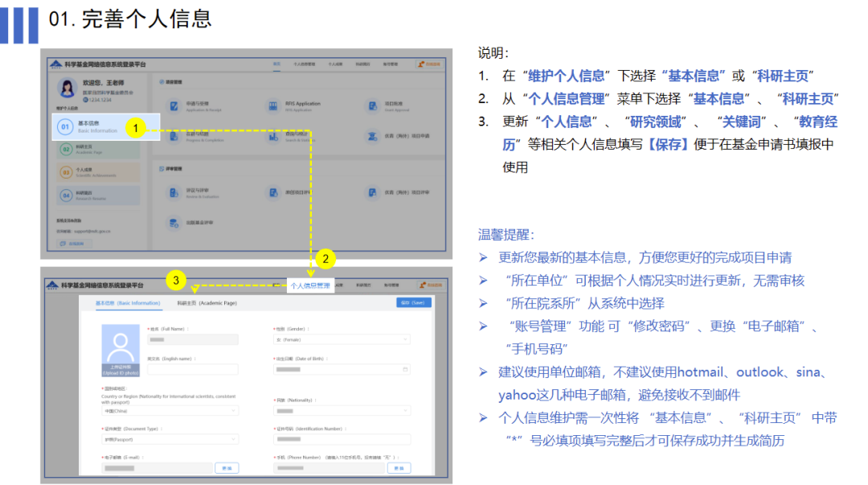Click 在线咨询 button in lower header
The image size is (868, 485).
click(430, 285)
